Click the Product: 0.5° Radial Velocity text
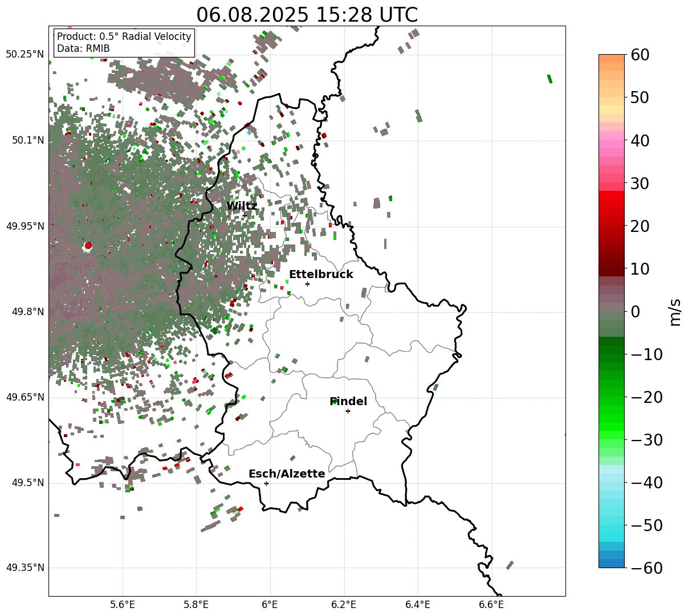 pyautogui.click(x=124, y=36)
